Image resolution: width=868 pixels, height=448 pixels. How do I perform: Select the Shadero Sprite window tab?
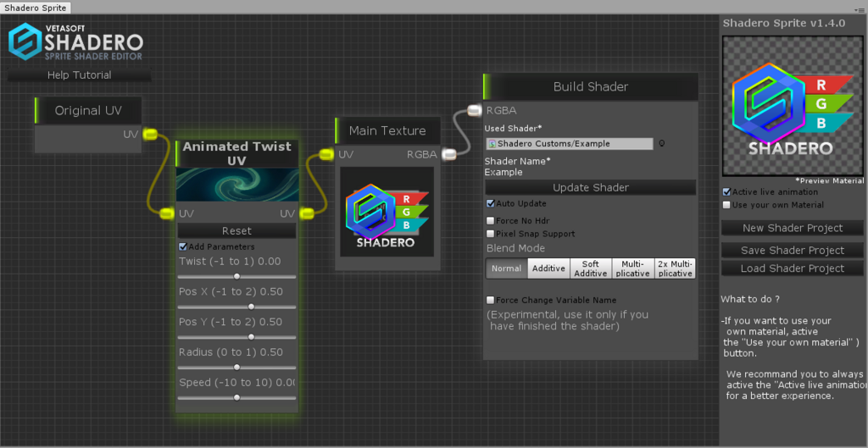(36, 8)
